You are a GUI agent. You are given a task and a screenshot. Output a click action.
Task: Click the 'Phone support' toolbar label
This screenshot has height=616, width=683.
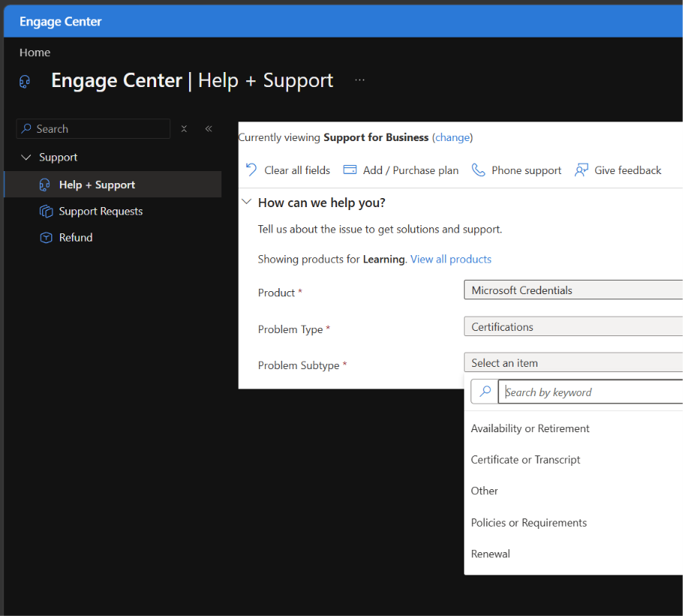pos(526,170)
